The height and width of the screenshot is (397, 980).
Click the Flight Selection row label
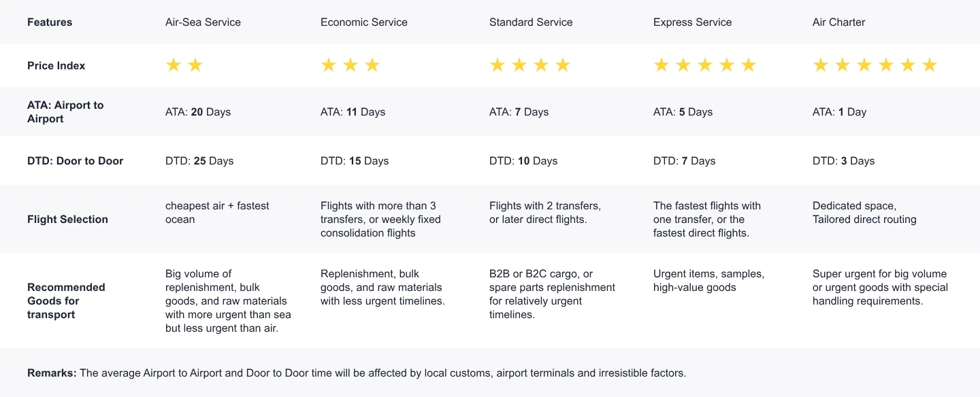tap(67, 220)
